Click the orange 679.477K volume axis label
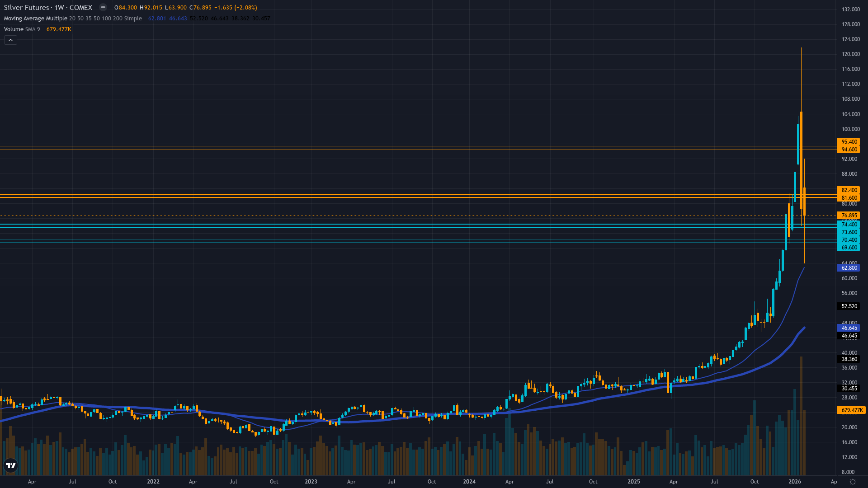This screenshot has width=868, height=488. coord(852,410)
